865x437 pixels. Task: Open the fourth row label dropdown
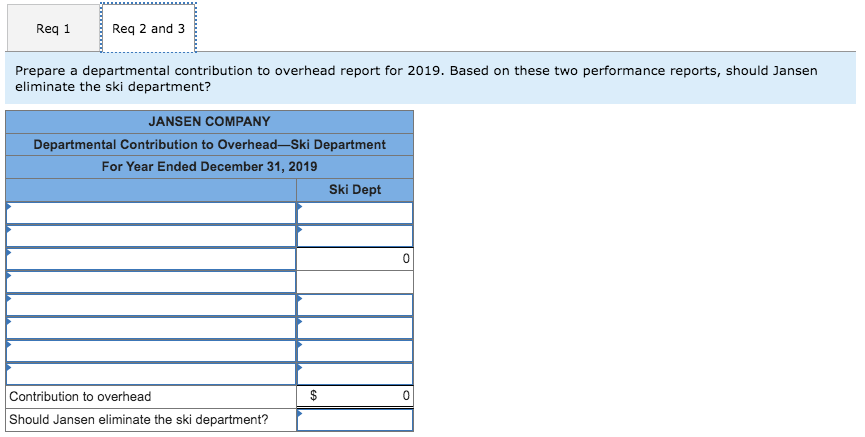[x=151, y=282]
